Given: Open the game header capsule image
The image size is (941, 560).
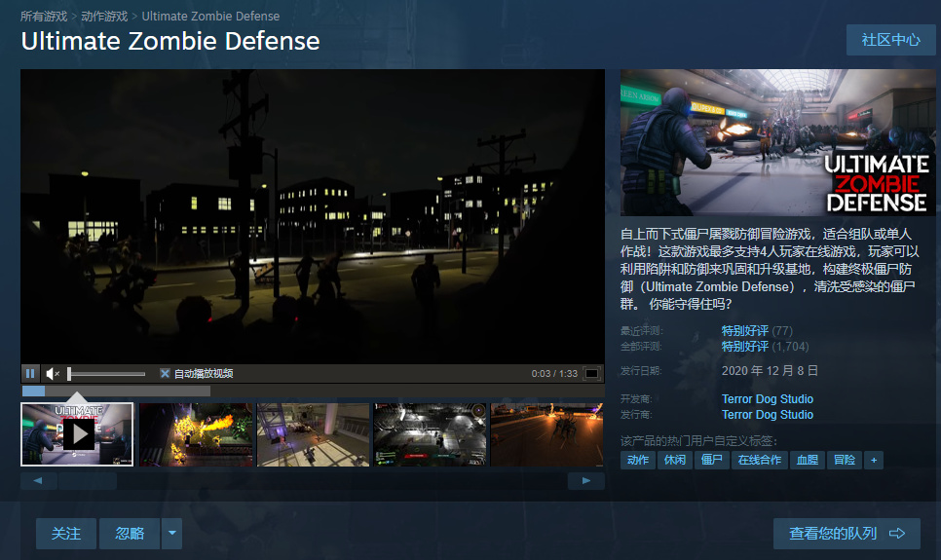Looking at the screenshot, I should (777, 142).
